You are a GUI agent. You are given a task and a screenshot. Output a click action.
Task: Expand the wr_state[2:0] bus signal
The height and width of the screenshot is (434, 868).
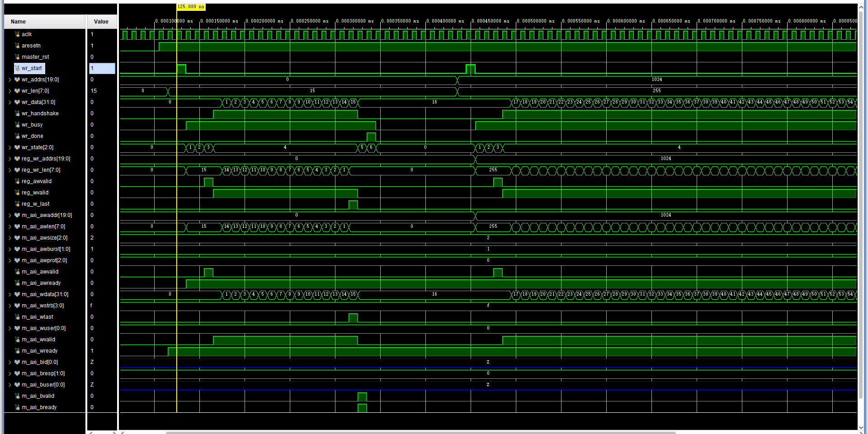9,147
